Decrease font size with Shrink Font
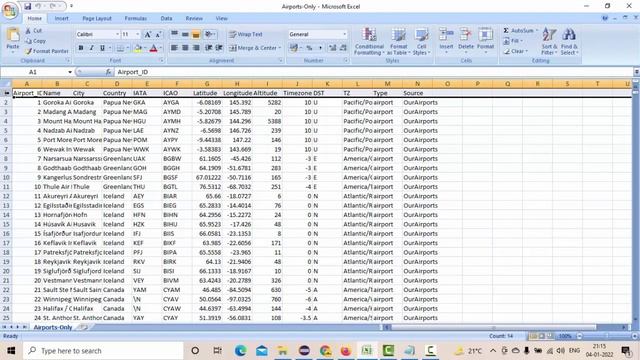This screenshot has width=640, height=360. 158,34
